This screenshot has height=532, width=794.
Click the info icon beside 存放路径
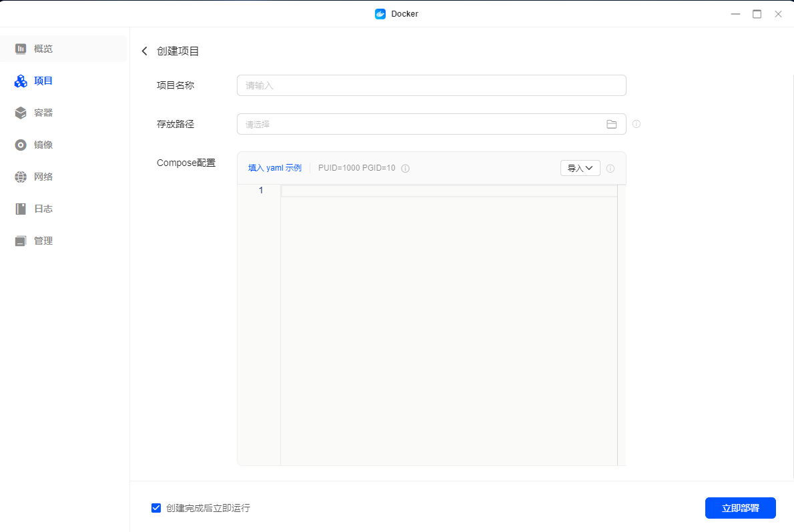(636, 124)
